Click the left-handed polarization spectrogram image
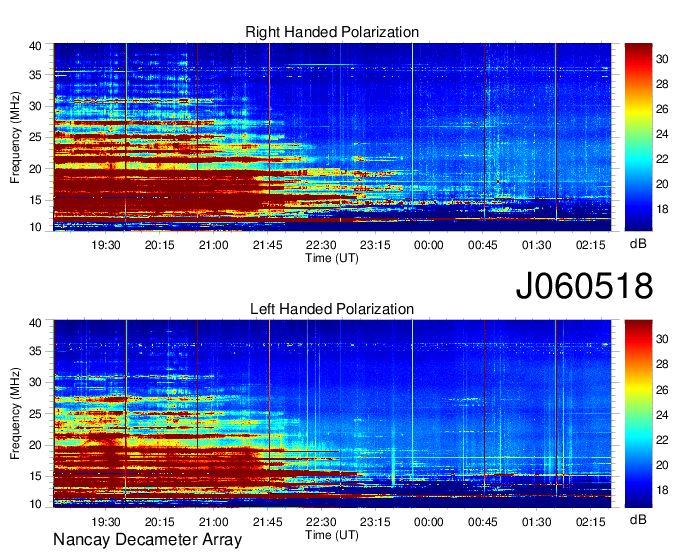 click(x=332, y=414)
